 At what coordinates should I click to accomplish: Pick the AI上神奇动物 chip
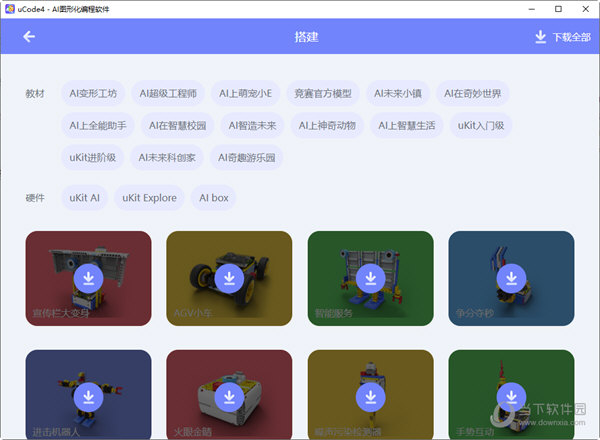pos(327,125)
